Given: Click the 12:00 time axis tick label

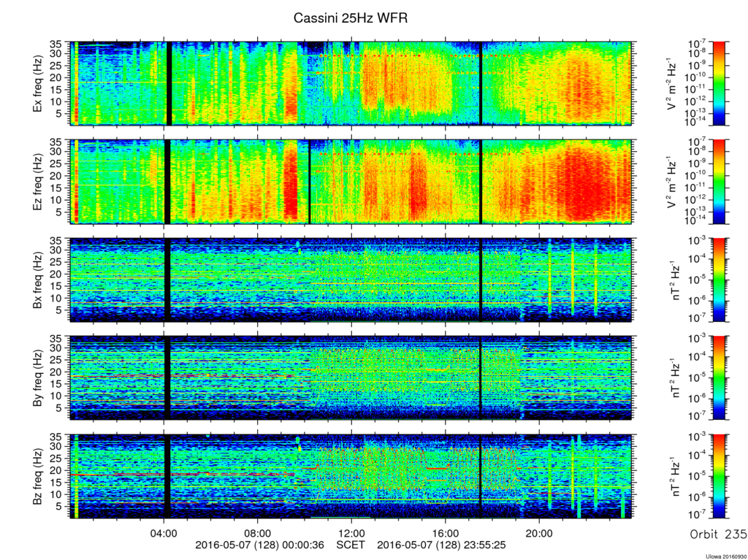Looking at the screenshot, I should pyautogui.click(x=351, y=534).
